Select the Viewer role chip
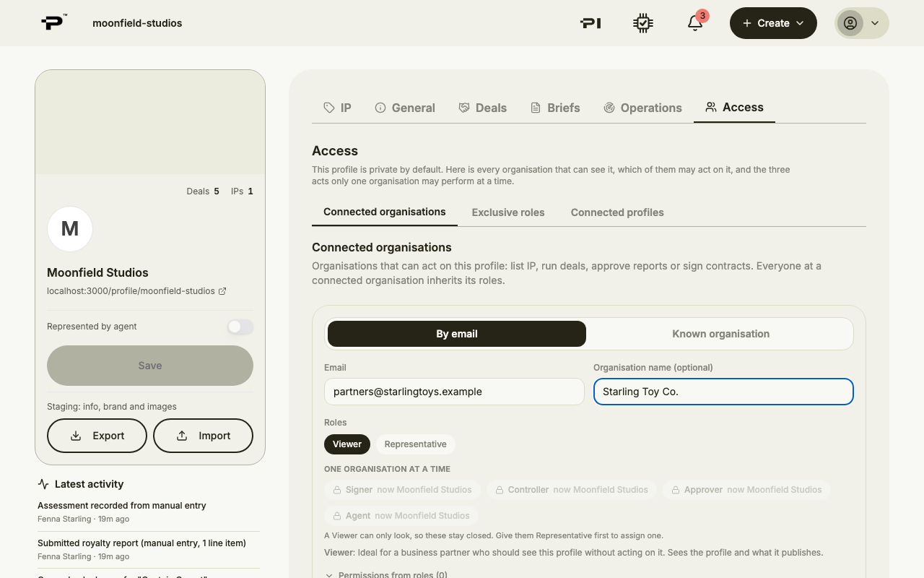 click(347, 444)
